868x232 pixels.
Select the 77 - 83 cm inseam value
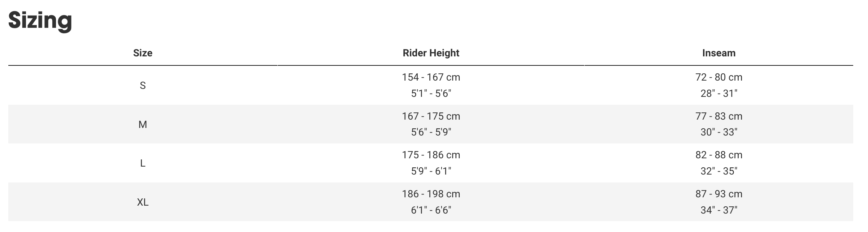719,116
